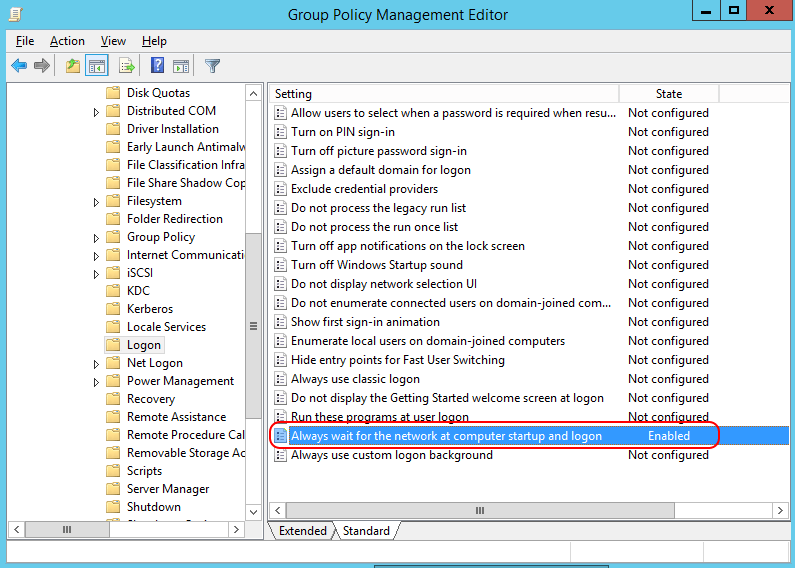Click the State column header
795x568 pixels.
[668, 94]
